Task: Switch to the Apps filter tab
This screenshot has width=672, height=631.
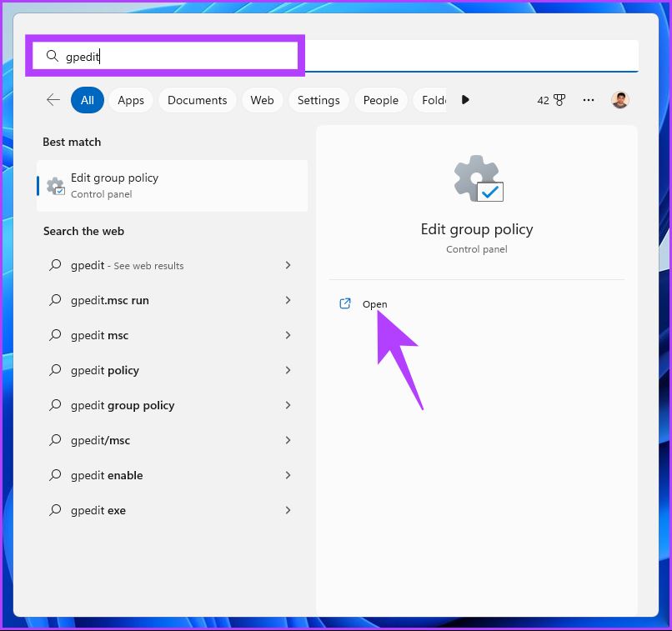Action: [x=131, y=100]
